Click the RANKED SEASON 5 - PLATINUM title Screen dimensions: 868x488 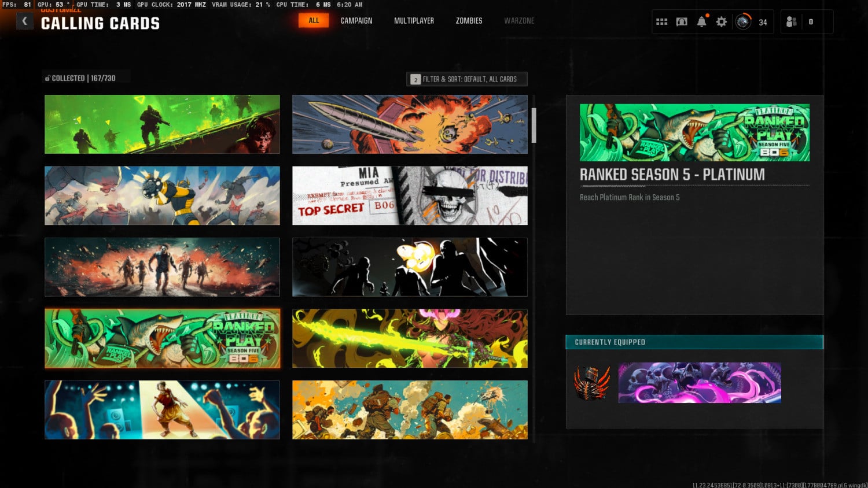point(672,175)
